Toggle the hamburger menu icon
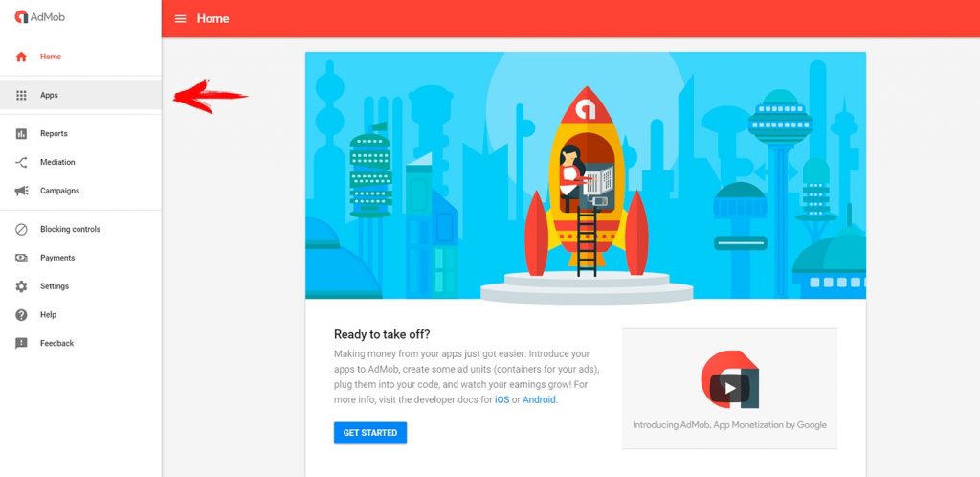Image resolution: width=980 pixels, height=477 pixels. click(x=180, y=19)
